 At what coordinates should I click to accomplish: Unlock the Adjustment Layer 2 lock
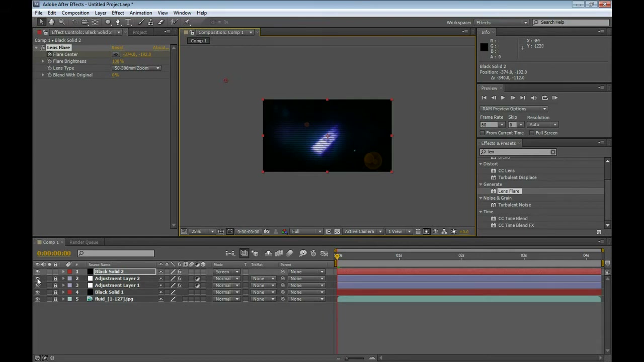(x=55, y=279)
